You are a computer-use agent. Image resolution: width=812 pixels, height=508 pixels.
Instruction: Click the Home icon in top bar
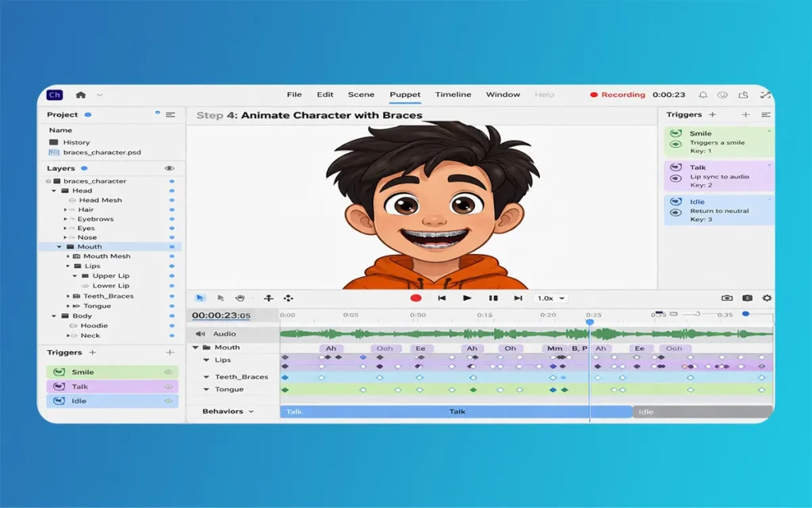[81, 95]
